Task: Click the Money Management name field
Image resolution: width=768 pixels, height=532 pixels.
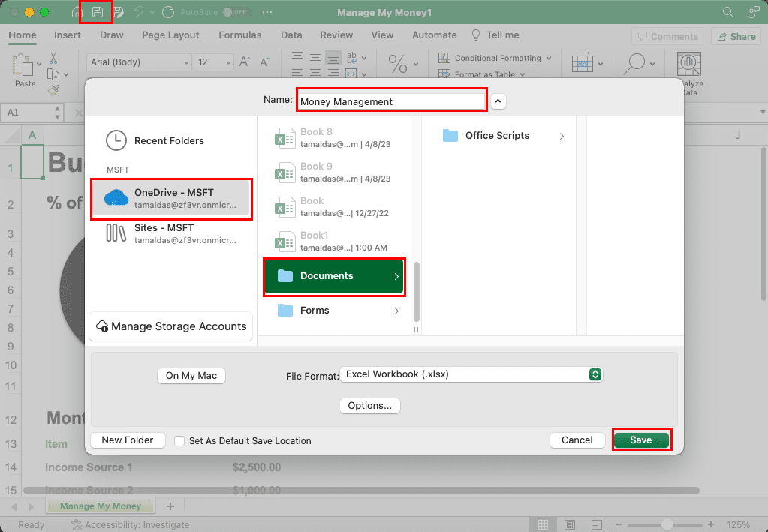Action: 390,99
